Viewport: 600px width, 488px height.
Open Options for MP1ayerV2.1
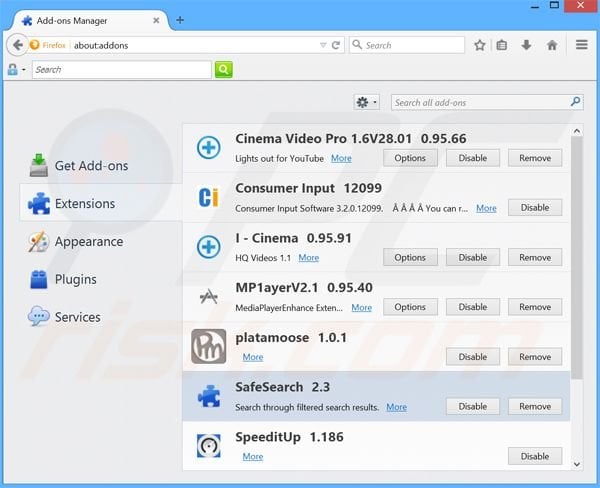coord(410,307)
